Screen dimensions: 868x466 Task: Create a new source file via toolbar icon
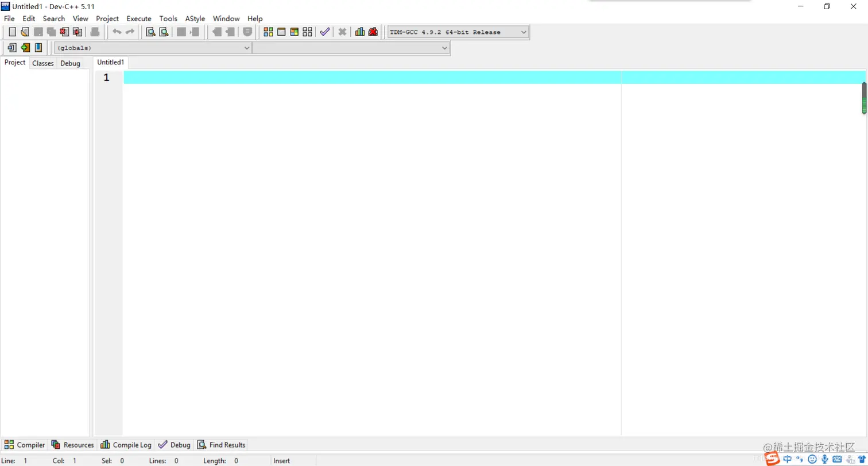pos(12,32)
